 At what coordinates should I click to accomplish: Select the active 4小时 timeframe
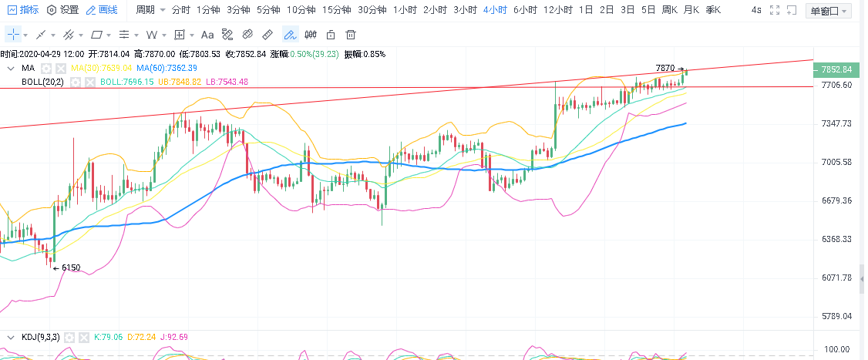[x=495, y=9]
